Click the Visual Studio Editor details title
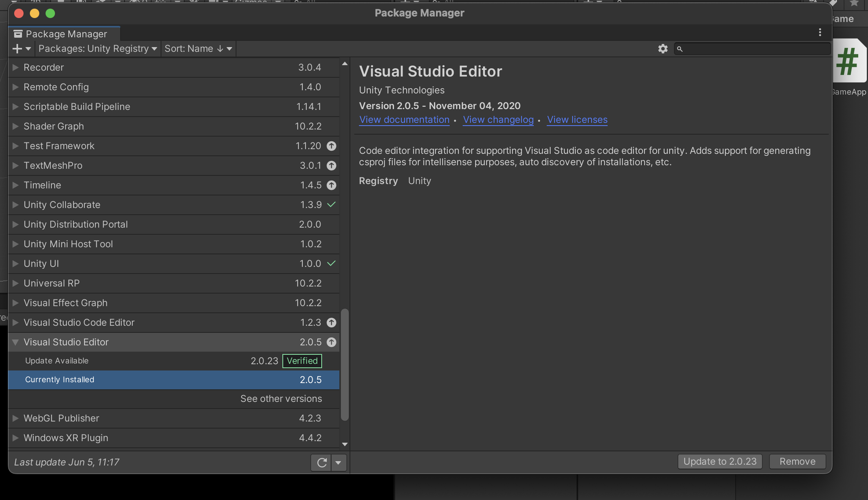 (430, 71)
